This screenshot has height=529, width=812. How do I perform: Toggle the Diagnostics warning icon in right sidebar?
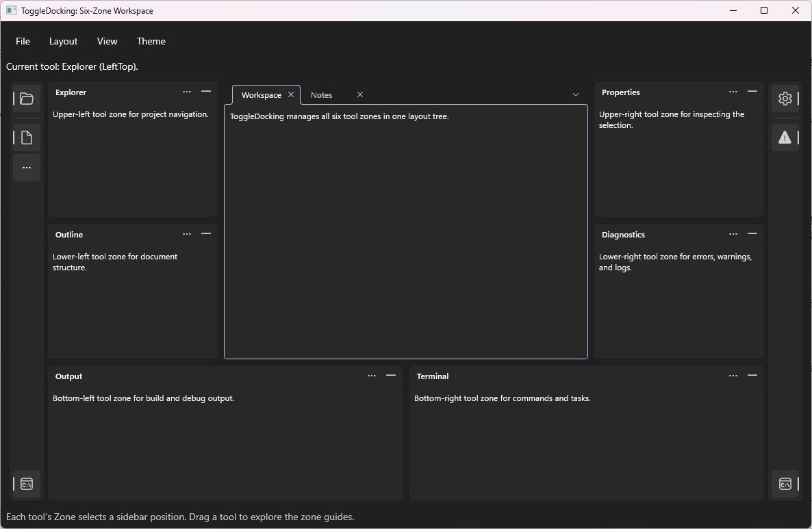(785, 138)
